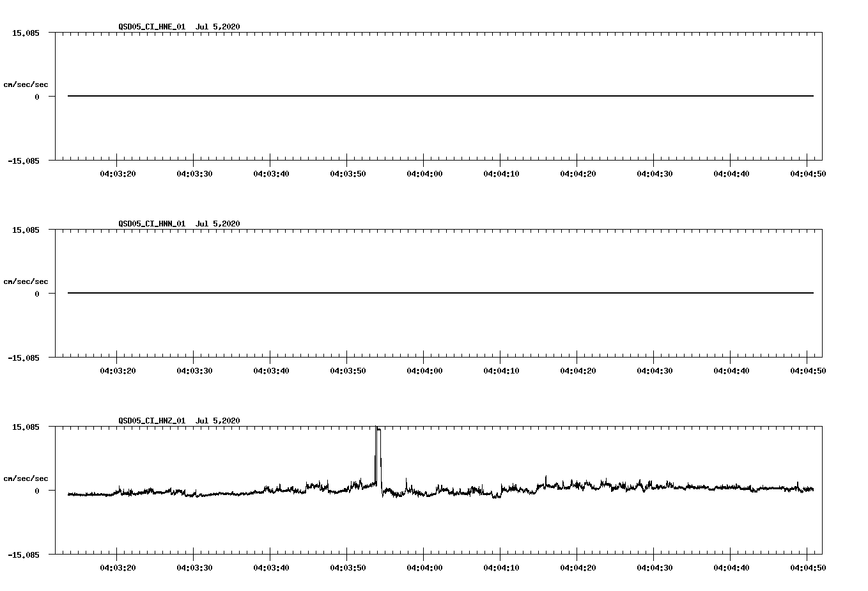Select the 04:04:30 label under the HNZ plot
The image size is (868, 591).
click(655, 567)
